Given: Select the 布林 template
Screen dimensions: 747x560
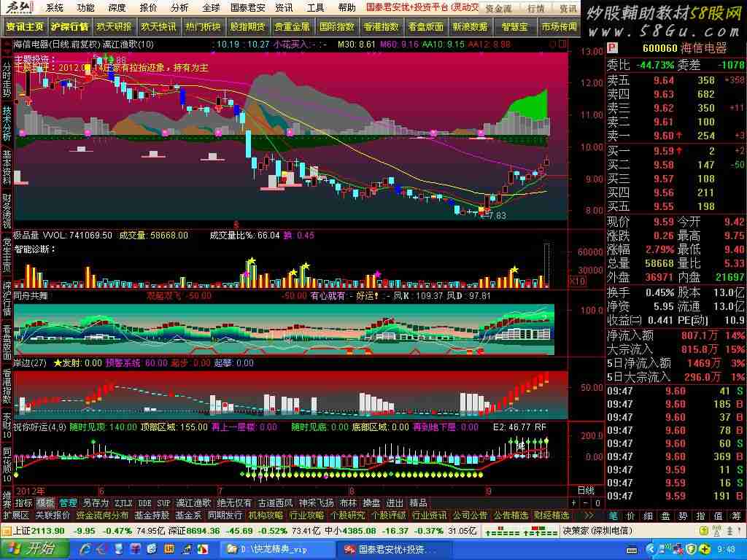Looking at the screenshot, I should click(x=348, y=503).
